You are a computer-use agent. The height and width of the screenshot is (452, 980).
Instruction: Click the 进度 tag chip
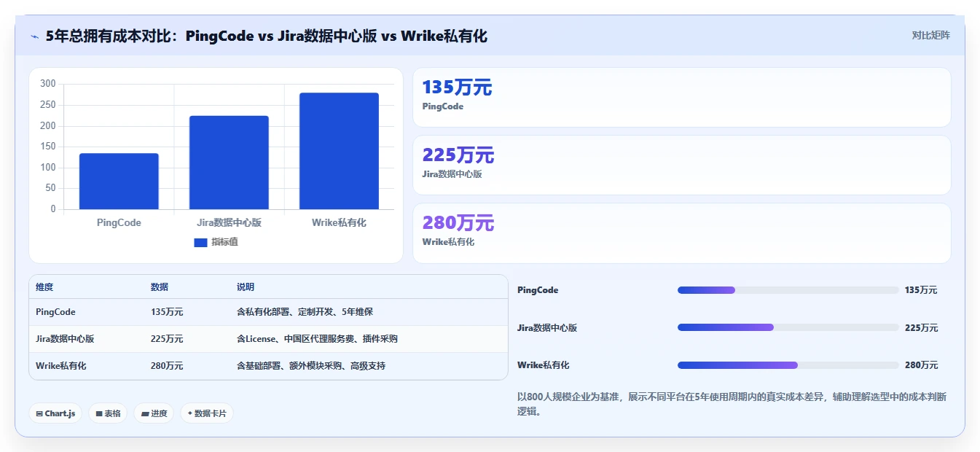[x=154, y=413]
